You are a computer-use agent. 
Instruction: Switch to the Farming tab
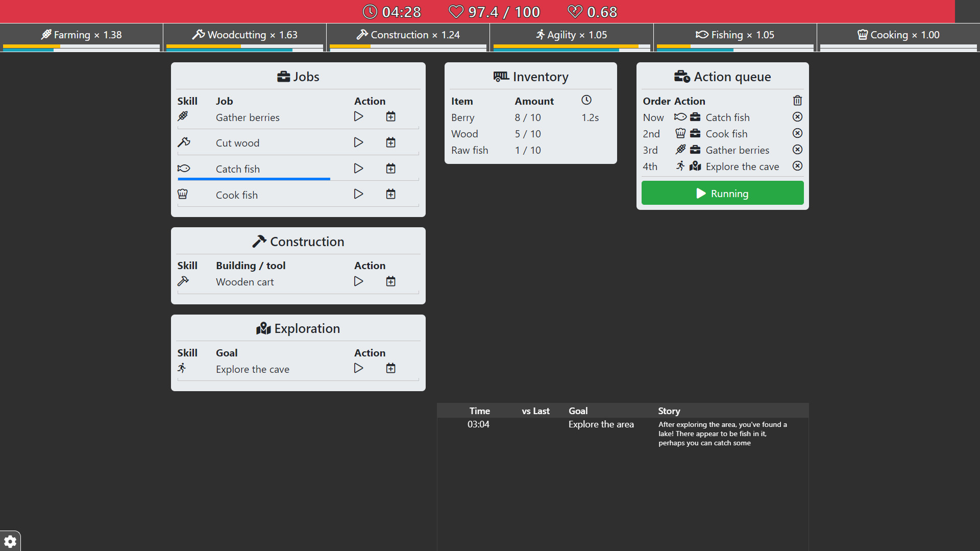(81, 35)
